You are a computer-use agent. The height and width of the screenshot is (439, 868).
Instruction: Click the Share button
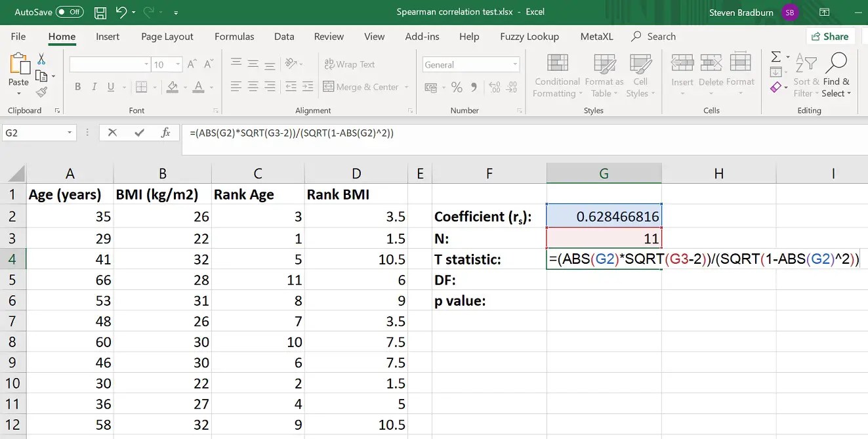click(x=831, y=36)
